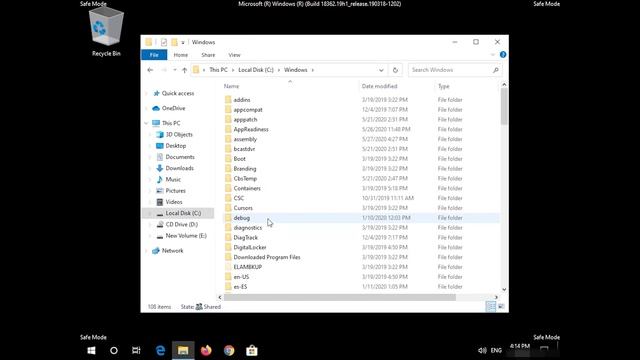Select Music in navigation pane
Screen dimensions: 640x360
173,179
